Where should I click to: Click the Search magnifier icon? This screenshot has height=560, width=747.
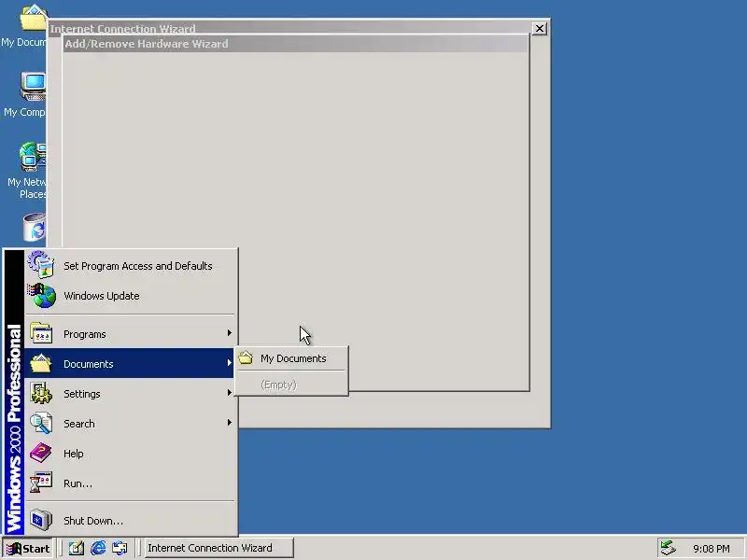pyautogui.click(x=41, y=424)
